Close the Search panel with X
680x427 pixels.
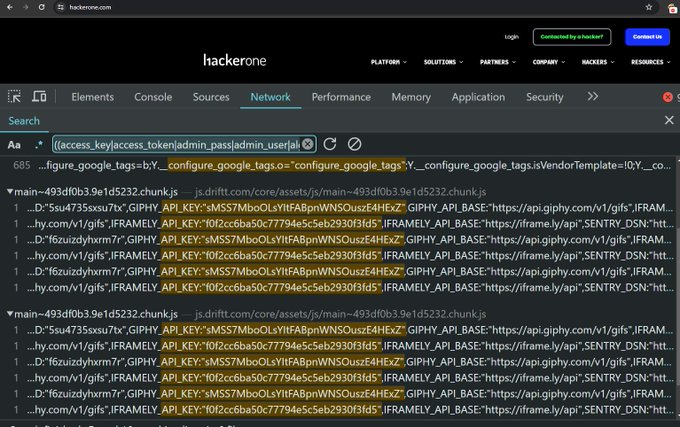coord(669,120)
